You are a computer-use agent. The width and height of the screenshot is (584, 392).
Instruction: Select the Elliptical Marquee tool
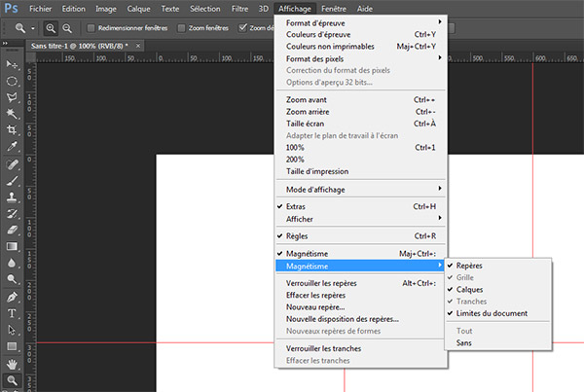pos(12,81)
